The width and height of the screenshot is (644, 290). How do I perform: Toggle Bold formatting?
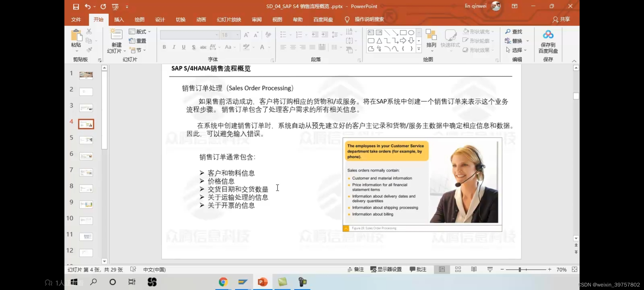164,47
